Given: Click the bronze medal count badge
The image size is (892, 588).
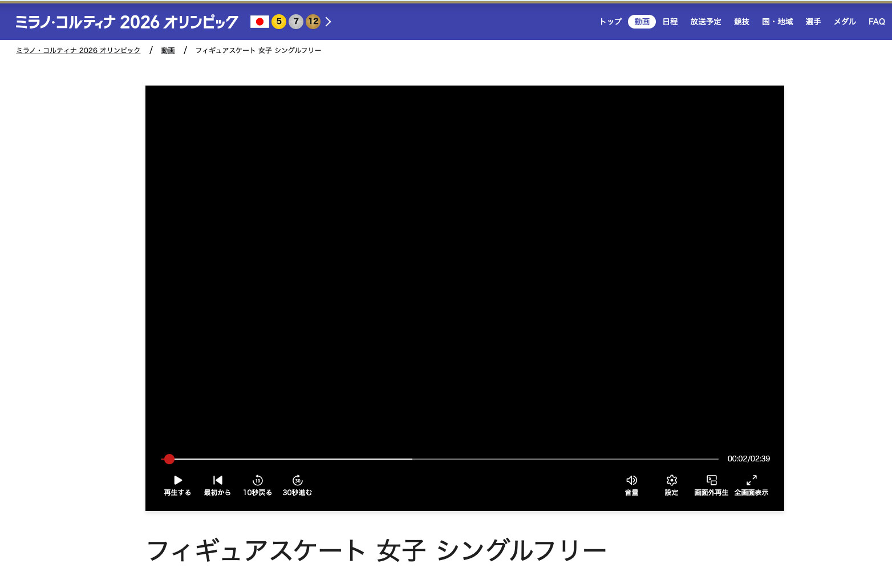Looking at the screenshot, I should tap(313, 22).
